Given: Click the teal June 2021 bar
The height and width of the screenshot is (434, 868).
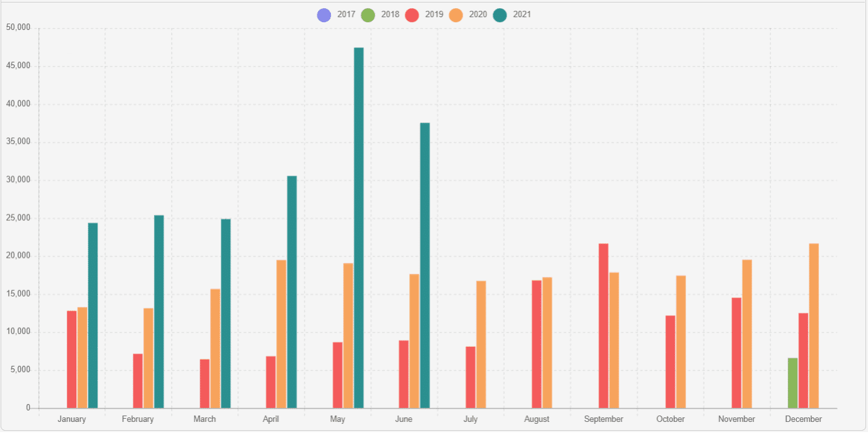Looking at the screenshot, I should click(425, 265).
